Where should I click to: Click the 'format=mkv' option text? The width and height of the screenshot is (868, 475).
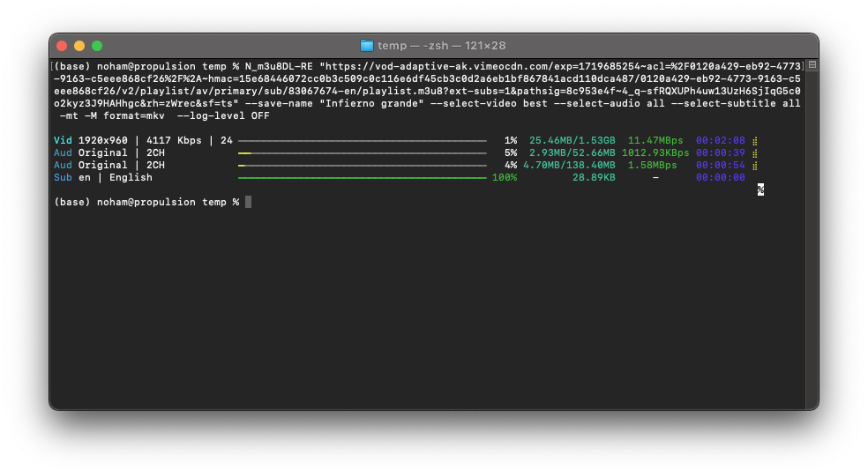pos(134,115)
